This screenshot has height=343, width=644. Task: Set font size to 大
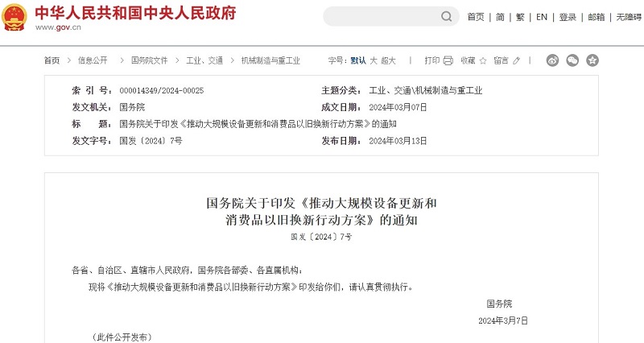pos(374,60)
